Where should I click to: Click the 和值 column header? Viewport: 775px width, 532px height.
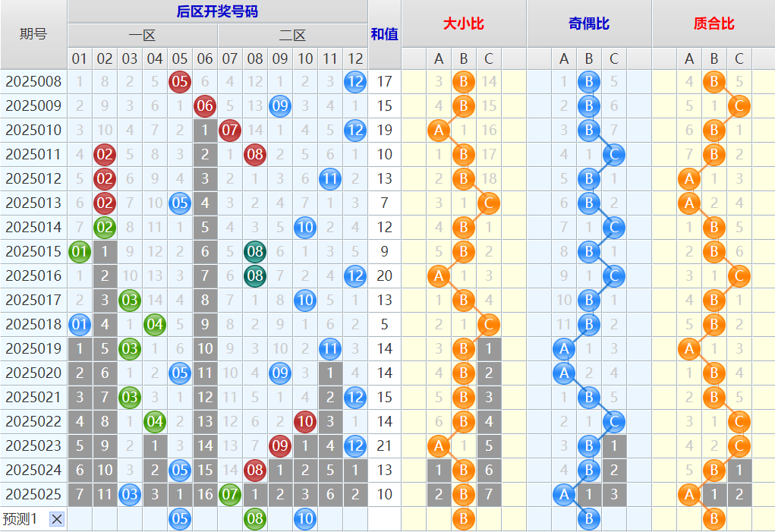385,34
